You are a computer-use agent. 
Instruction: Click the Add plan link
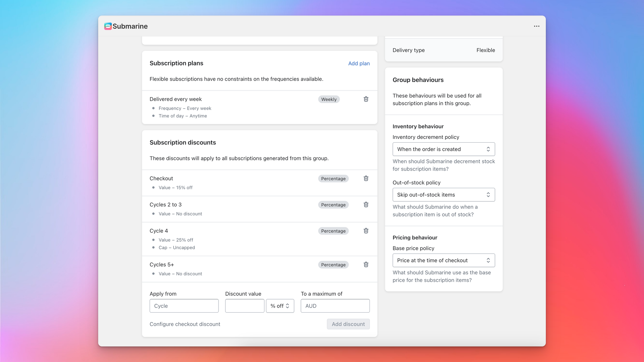point(359,63)
